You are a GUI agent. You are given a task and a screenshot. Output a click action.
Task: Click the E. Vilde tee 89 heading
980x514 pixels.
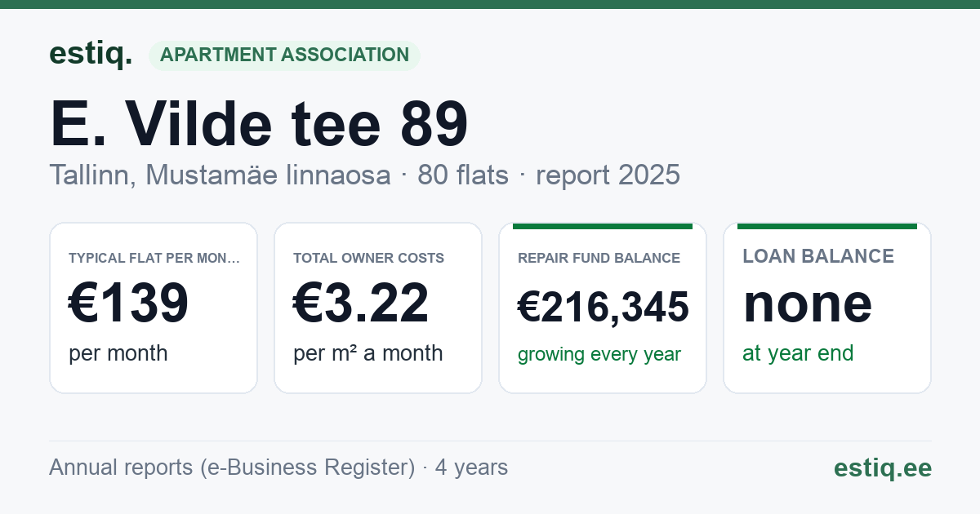[x=259, y=124]
